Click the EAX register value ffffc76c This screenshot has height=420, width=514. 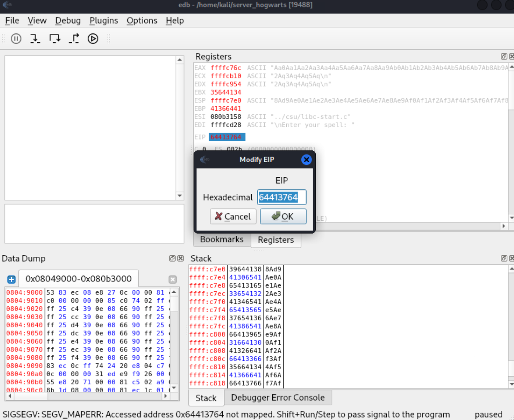click(x=226, y=68)
